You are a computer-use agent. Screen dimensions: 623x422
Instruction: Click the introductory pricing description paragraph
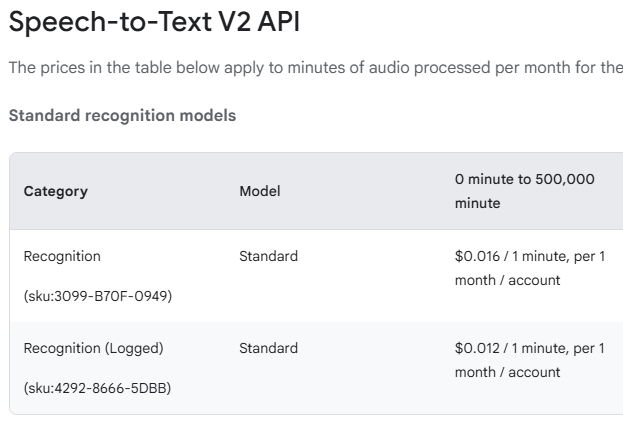point(315,68)
